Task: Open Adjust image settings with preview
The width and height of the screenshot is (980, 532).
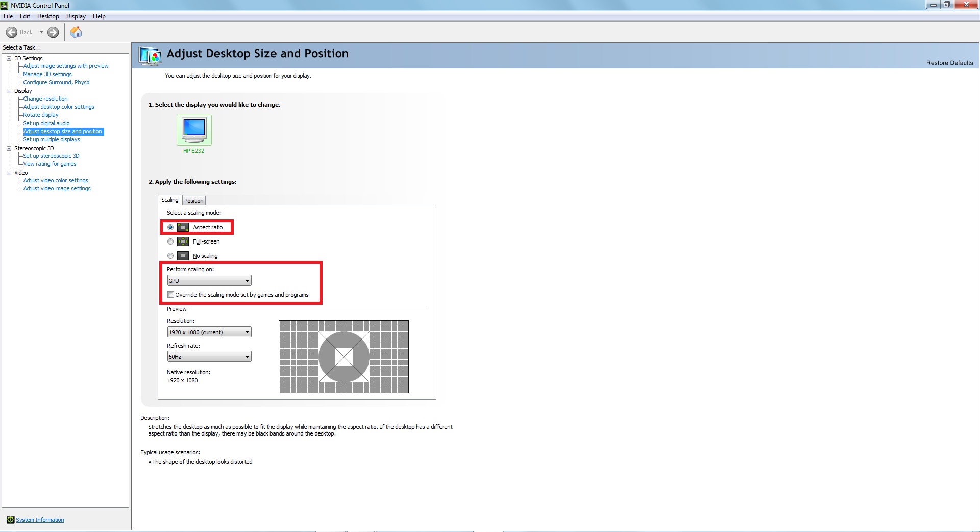Action: point(66,66)
